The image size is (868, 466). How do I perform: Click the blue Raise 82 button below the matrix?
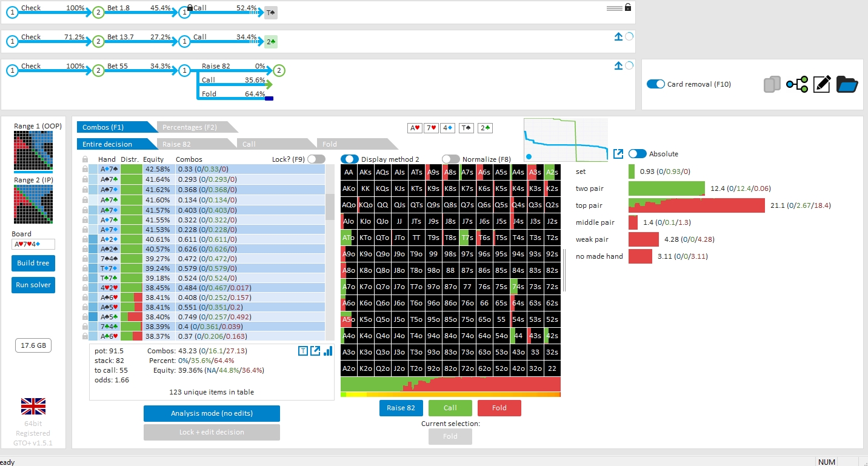(x=401, y=408)
